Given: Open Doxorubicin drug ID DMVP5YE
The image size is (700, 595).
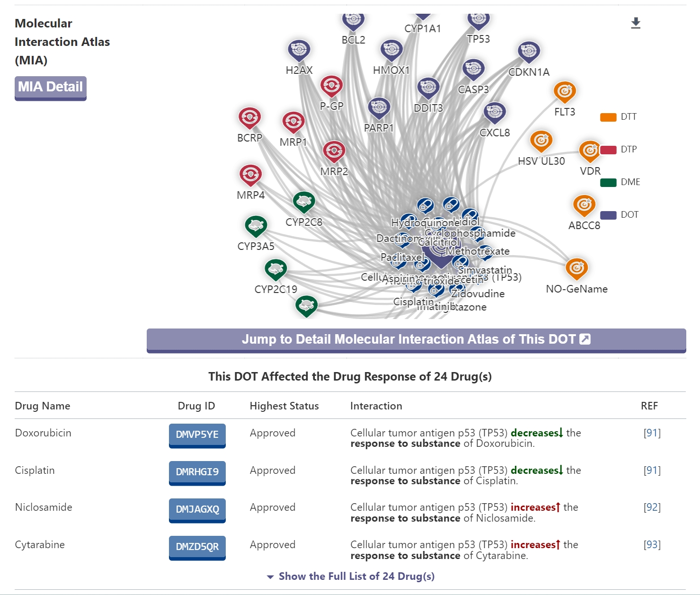Looking at the screenshot, I should [x=197, y=435].
